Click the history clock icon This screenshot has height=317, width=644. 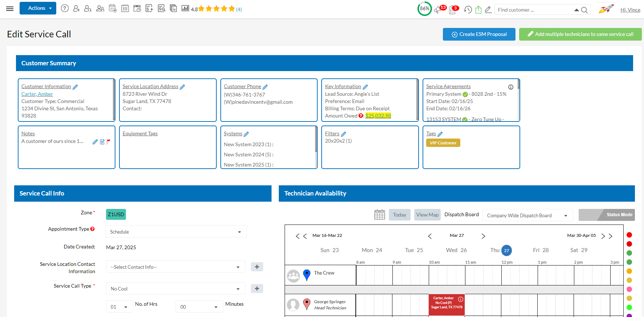(x=468, y=10)
